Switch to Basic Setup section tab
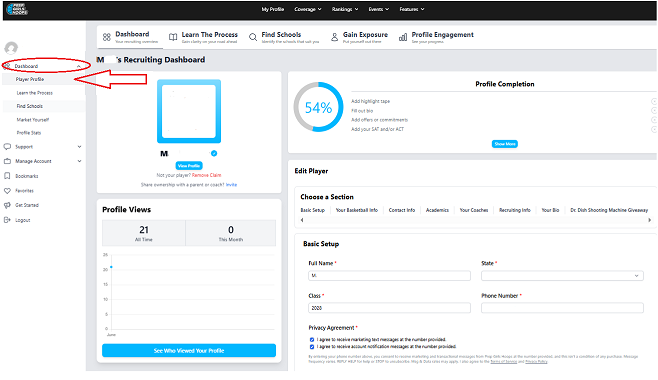 click(313, 210)
